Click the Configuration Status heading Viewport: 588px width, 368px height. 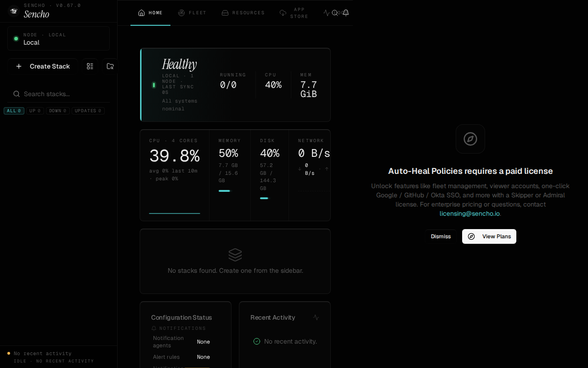[181, 317]
